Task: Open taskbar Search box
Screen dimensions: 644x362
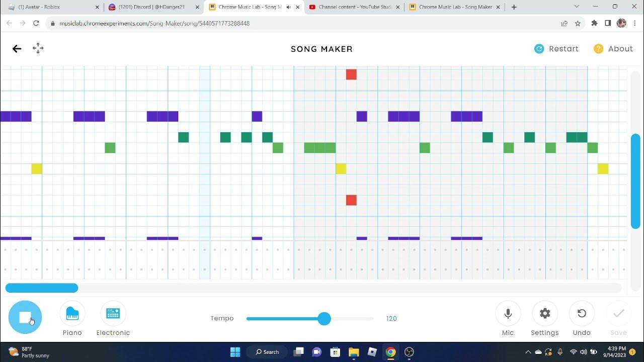Action: (x=267, y=352)
